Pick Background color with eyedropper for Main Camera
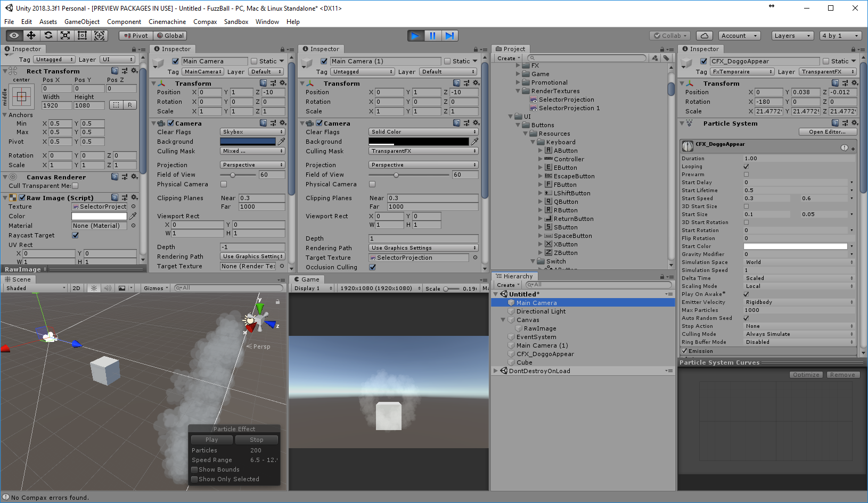 [281, 142]
